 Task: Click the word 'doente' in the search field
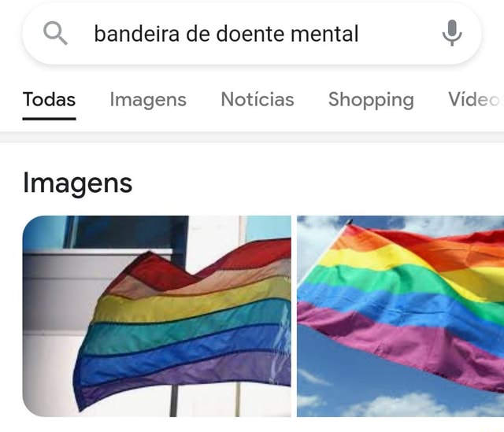(250, 34)
